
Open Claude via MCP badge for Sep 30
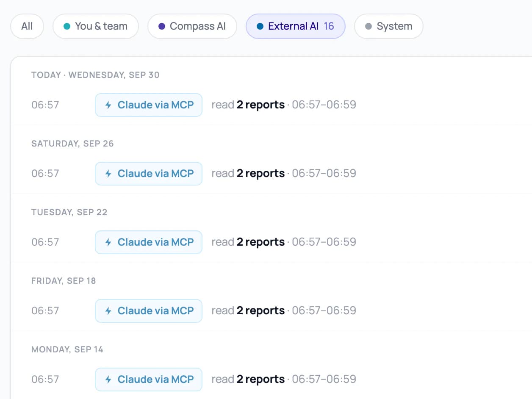pos(149,105)
